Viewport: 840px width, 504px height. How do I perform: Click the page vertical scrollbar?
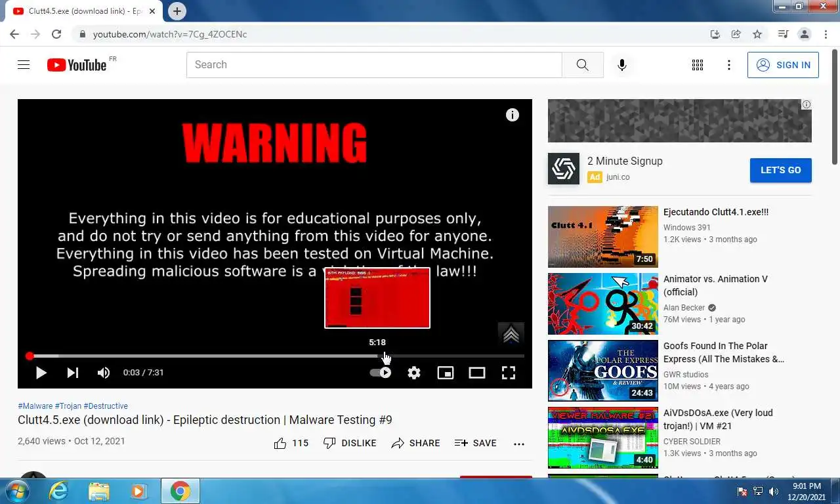(835, 108)
